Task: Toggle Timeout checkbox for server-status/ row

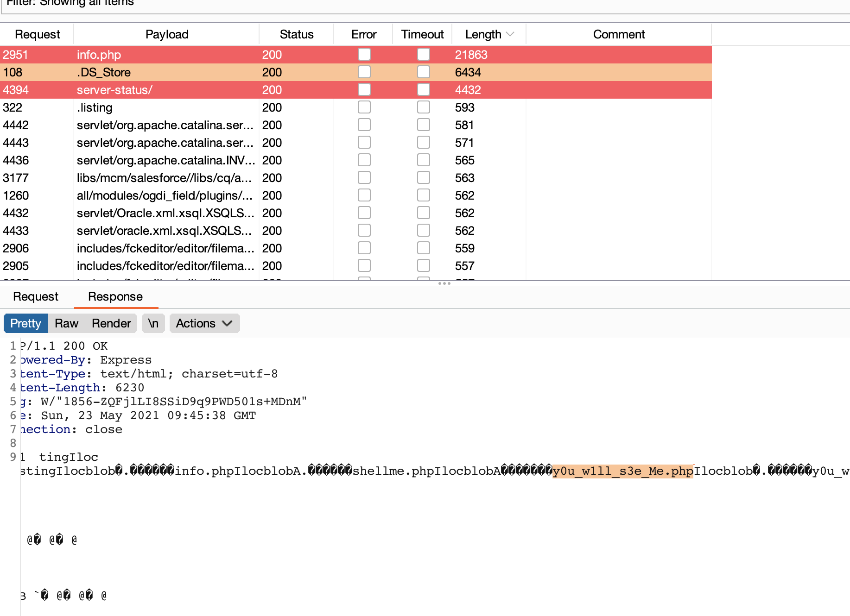Action: [x=424, y=89]
